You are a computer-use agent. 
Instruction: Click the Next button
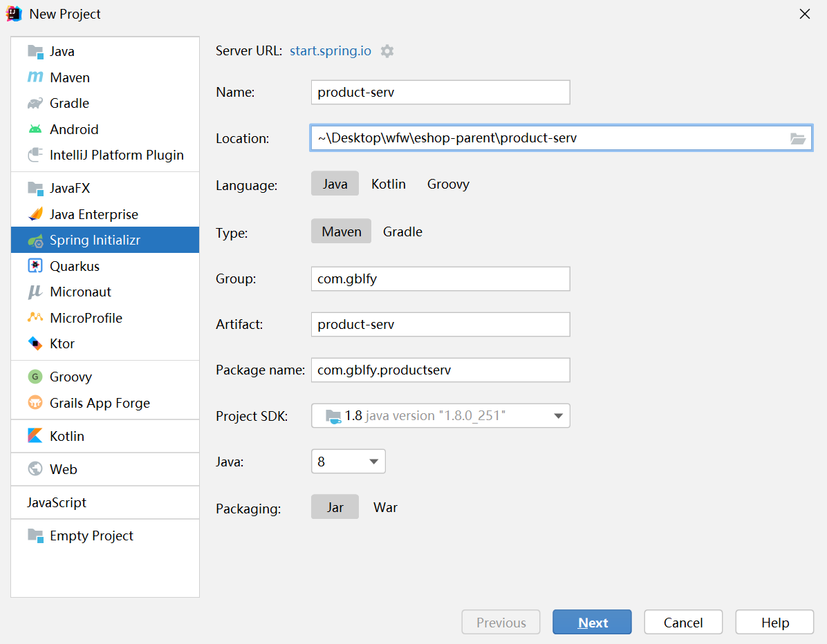click(592, 623)
